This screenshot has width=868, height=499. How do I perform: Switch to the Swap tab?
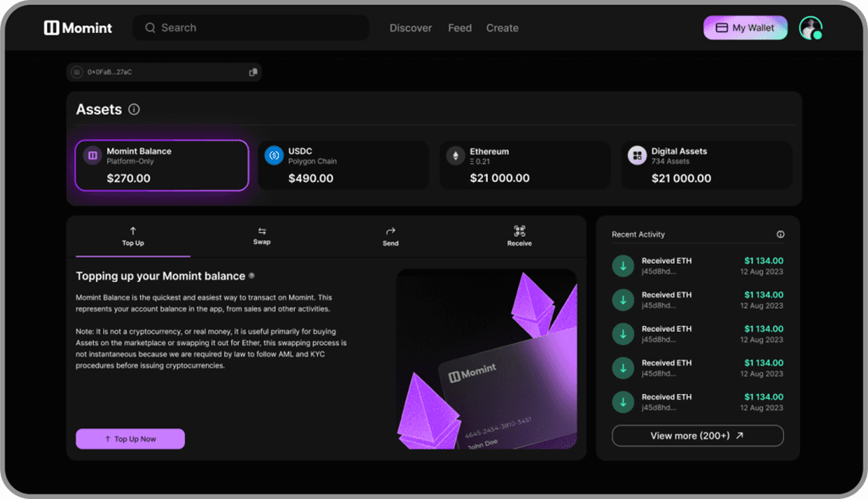(262, 236)
